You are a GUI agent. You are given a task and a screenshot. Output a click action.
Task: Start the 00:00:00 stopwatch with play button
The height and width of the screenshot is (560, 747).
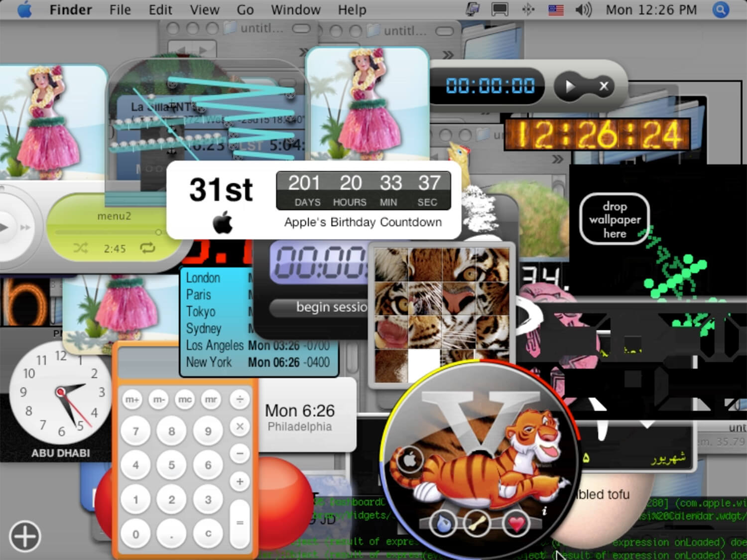click(x=570, y=87)
